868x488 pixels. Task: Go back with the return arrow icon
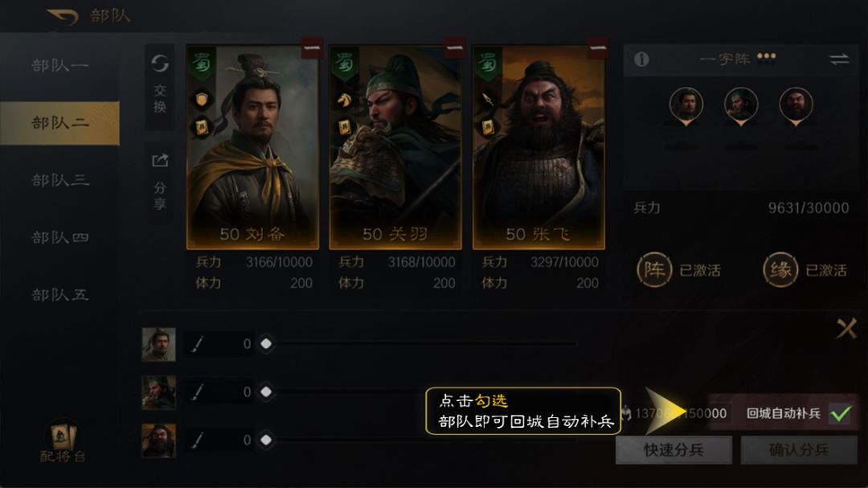(63, 16)
